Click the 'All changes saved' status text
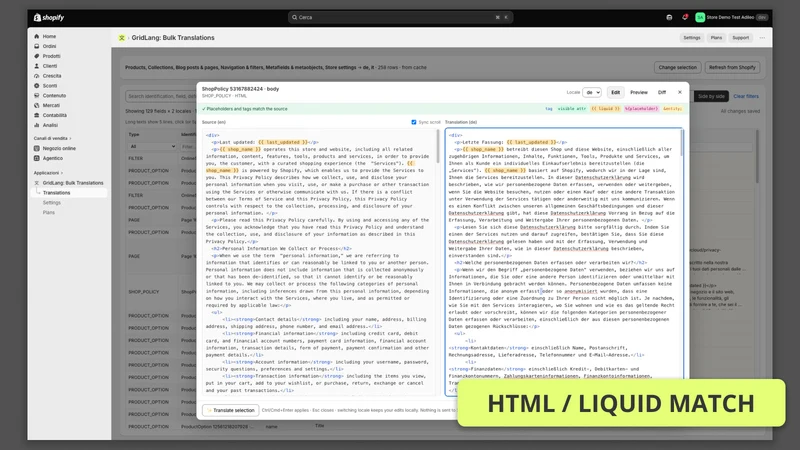Screen dimensions: 800x450 pyautogui.click(x=740, y=111)
